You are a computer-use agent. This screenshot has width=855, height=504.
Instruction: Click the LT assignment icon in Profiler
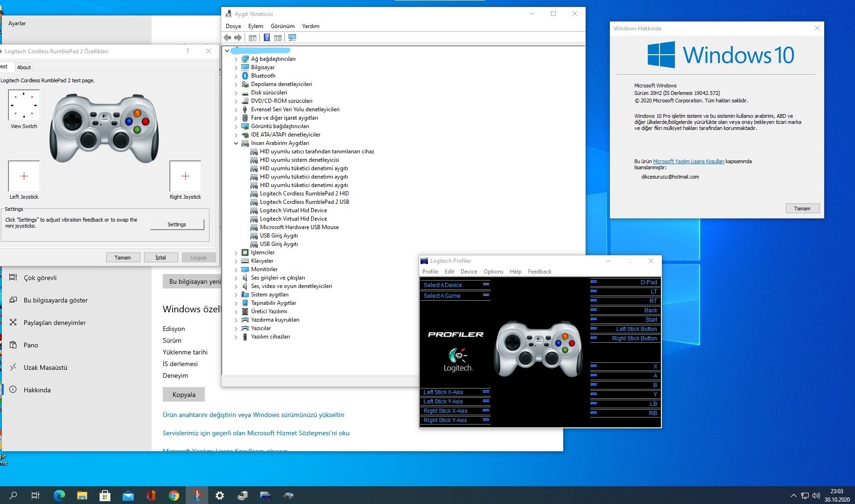tap(594, 291)
